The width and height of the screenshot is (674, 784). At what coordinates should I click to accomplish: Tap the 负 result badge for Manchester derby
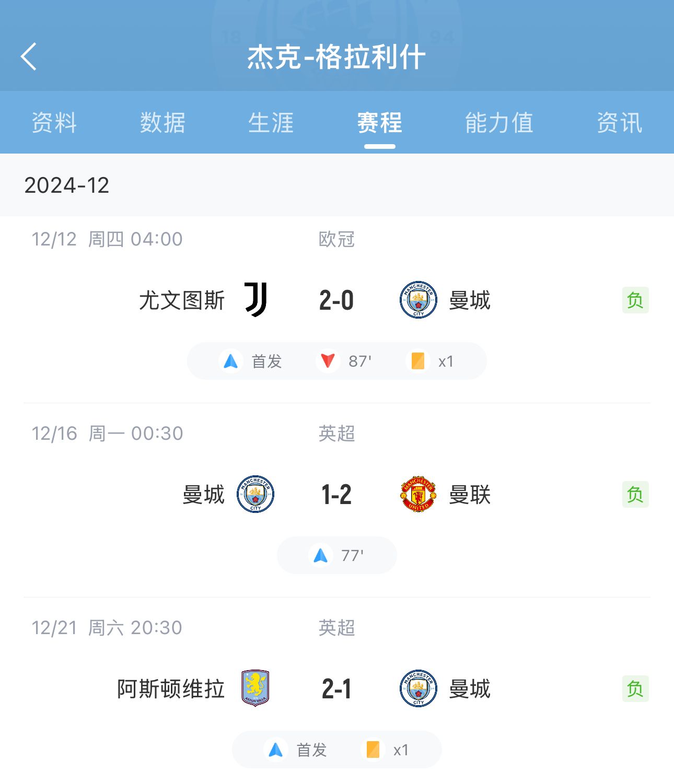(x=635, y=494)
